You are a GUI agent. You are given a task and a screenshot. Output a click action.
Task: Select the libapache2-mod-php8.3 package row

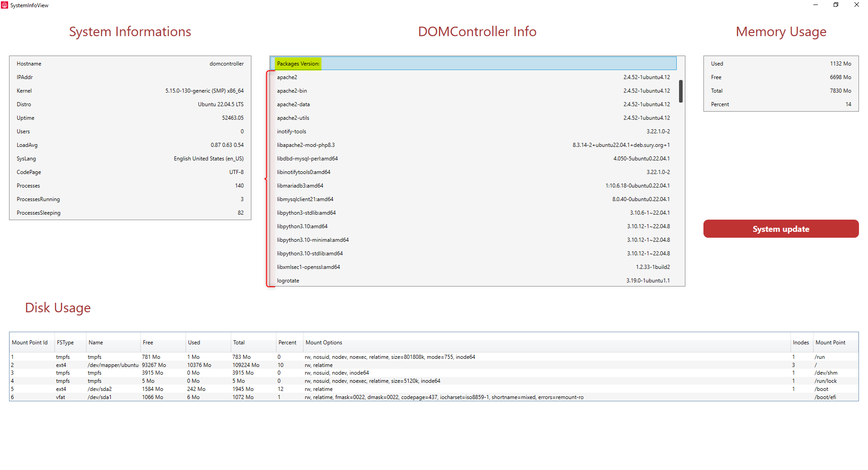click(473, 145)
